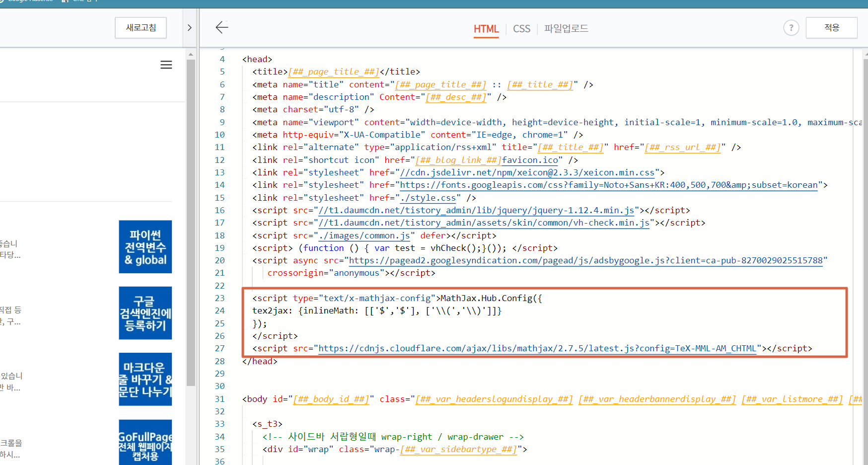Viewport: 868px width, 465px height.
Task: Open the 구글 검색엔진에 등록하기 thumbnail
Action: 145,313
